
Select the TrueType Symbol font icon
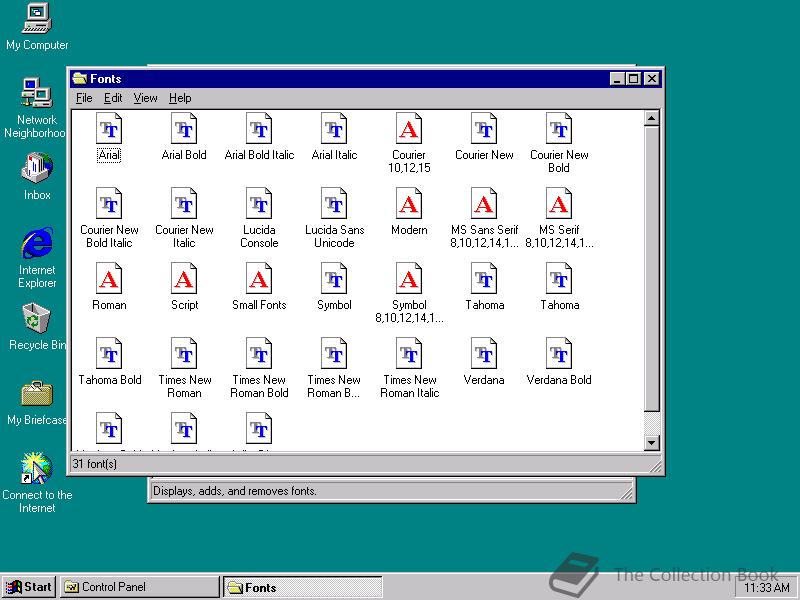334,279
